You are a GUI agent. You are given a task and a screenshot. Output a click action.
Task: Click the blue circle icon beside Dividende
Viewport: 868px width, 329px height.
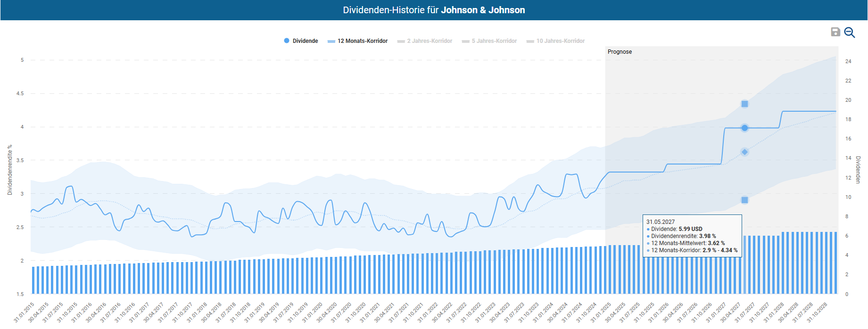point(287,41)
